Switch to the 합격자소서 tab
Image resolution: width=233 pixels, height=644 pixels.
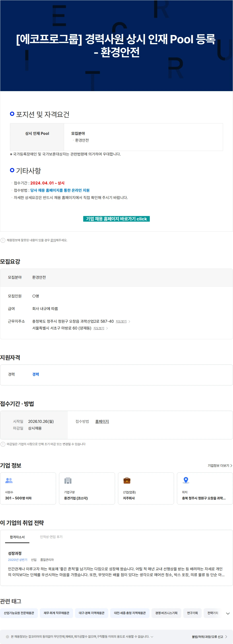tap(17, 537)
